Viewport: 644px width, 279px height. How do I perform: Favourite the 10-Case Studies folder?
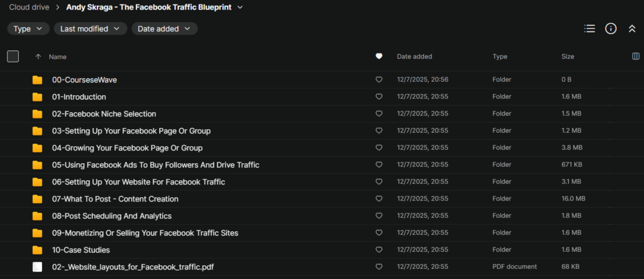click(x=379, y=250)
